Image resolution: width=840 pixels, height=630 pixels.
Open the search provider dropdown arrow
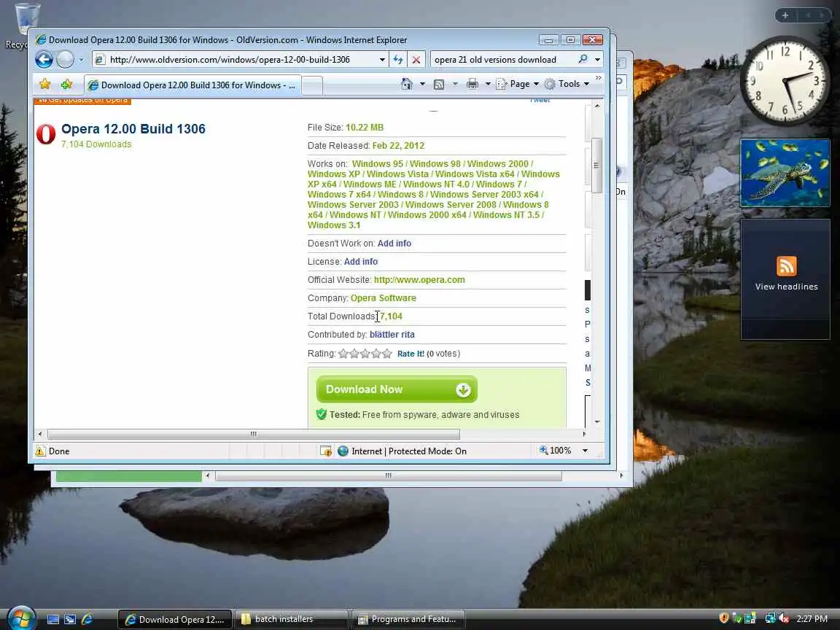tap(598, 60)
